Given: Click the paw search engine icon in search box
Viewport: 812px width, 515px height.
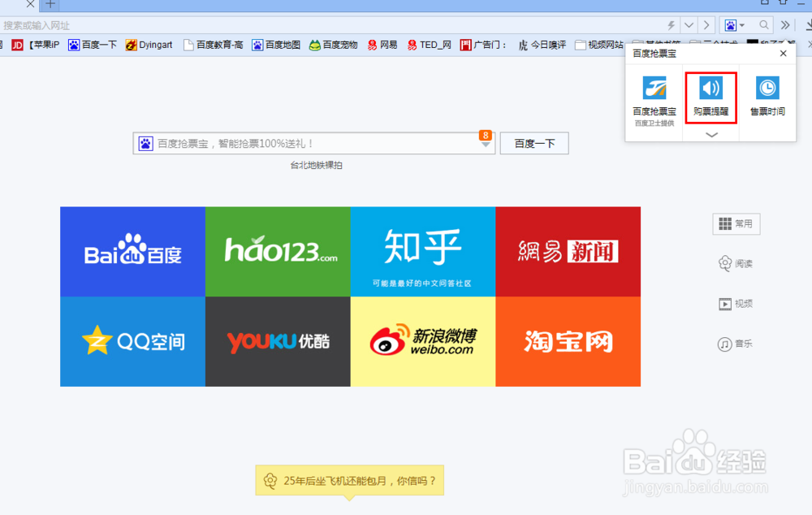Looking at the screenshot, I should coord(145,144).
